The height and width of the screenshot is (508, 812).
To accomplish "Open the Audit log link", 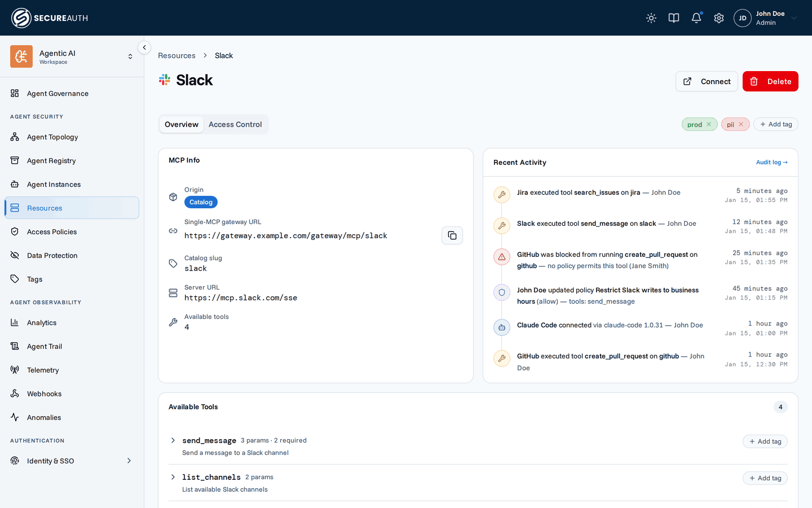I will coord(771,163).
